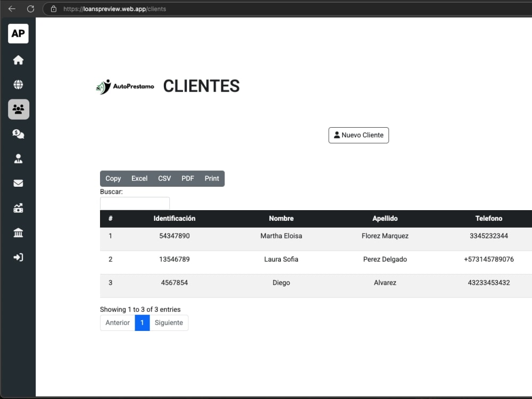This screenshot has width=532, height=399.
Task: Copy table data with Copy button
Action: click(113, 178)
